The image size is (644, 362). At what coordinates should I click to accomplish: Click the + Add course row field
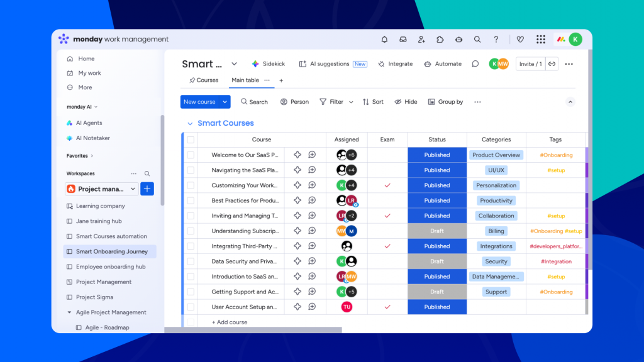(x=230, y=322)
